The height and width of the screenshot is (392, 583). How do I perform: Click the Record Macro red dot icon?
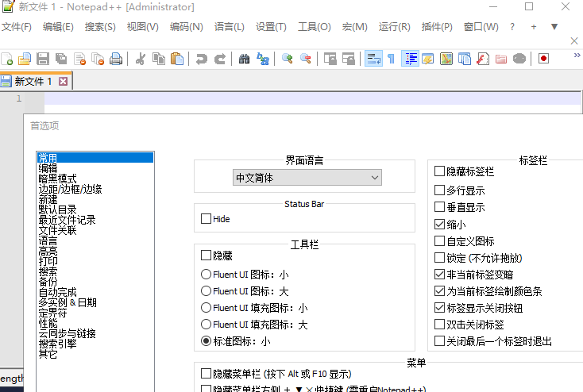[543, 59]
